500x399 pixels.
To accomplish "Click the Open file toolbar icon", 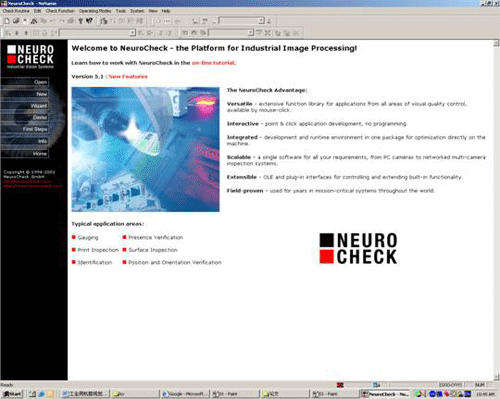I will 16,21.
